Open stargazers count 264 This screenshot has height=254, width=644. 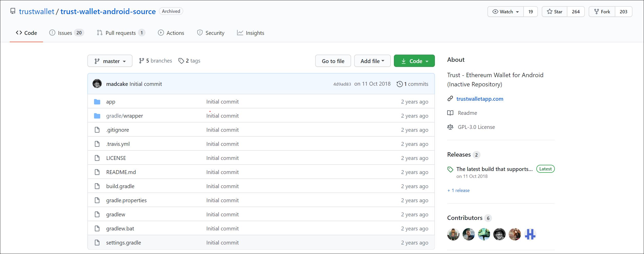[x=576, y=12]
